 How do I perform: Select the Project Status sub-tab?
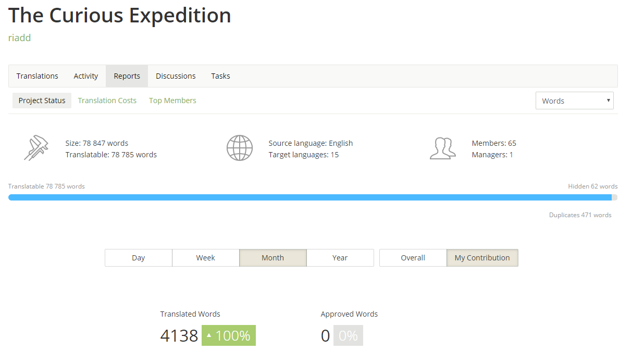coord(42,101)
